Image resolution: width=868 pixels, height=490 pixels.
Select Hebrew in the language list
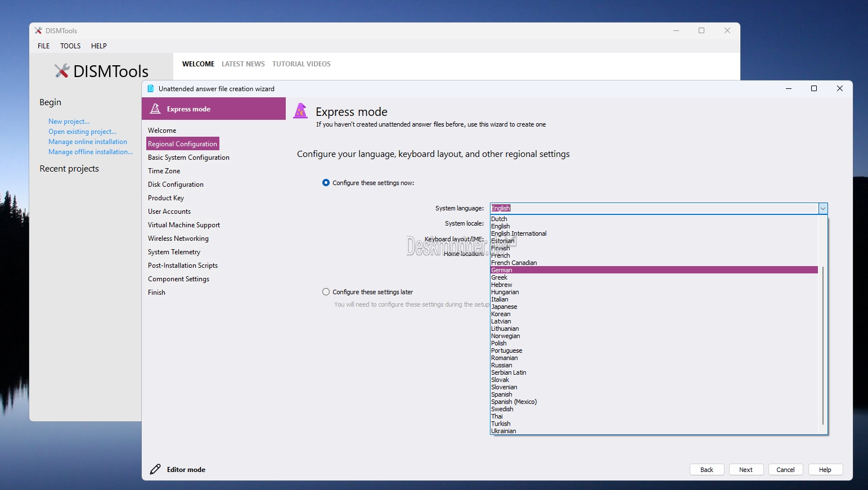(654, 285)
